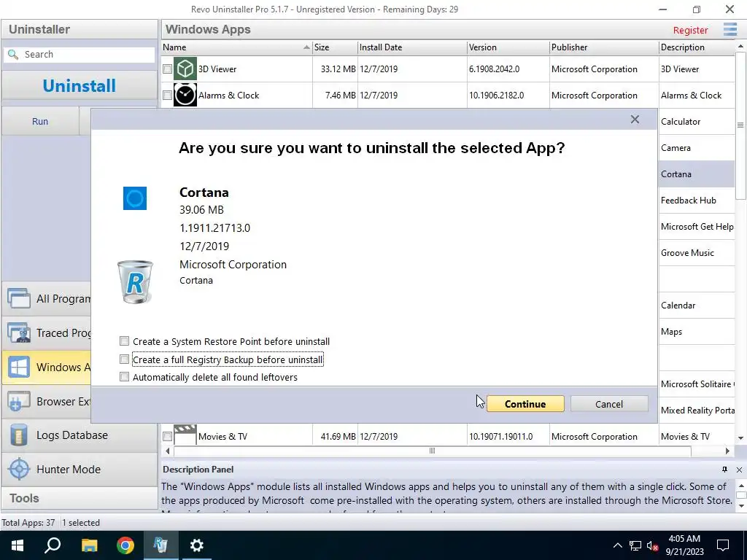The height and width of the screenshot is (560, 747).
Task: Click the All Programs sidebar icon
Action: point(19,298)
